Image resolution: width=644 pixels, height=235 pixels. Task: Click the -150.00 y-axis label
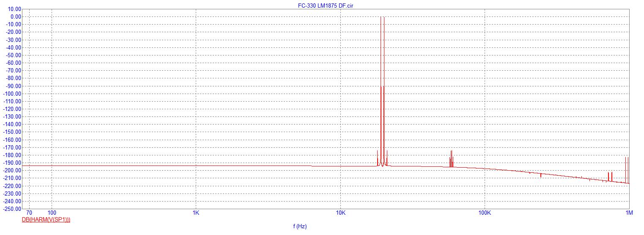(x=13, y=132)
